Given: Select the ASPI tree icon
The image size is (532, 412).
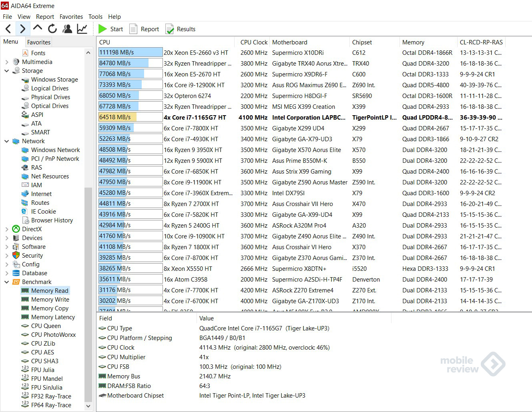Looking at the screenshot, I should point(25,115).
